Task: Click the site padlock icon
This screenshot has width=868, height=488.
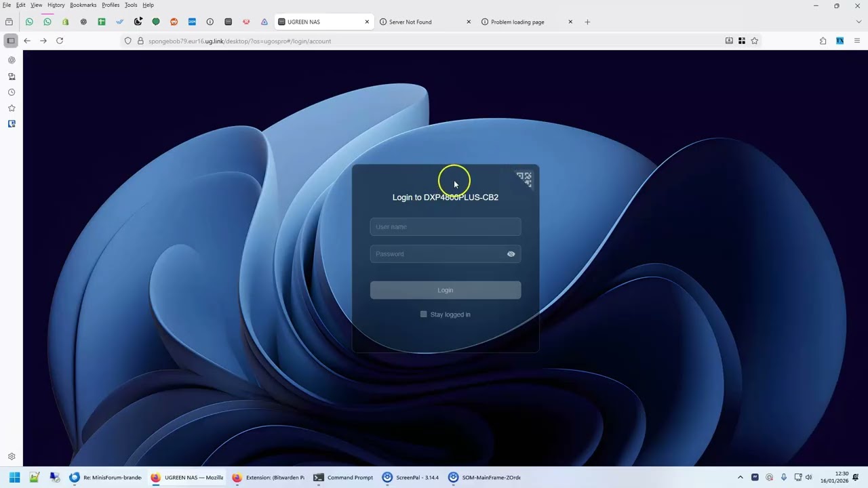Action: coord(140,41)
